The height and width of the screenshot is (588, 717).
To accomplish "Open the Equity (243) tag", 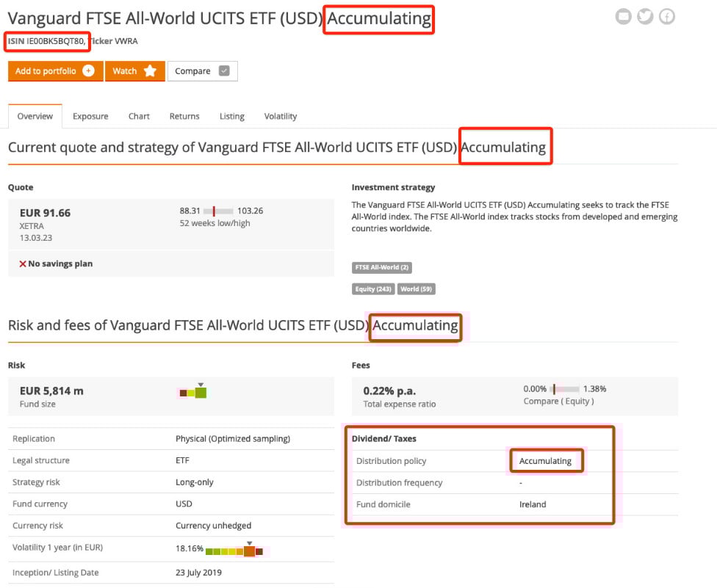I will (373, 289).
